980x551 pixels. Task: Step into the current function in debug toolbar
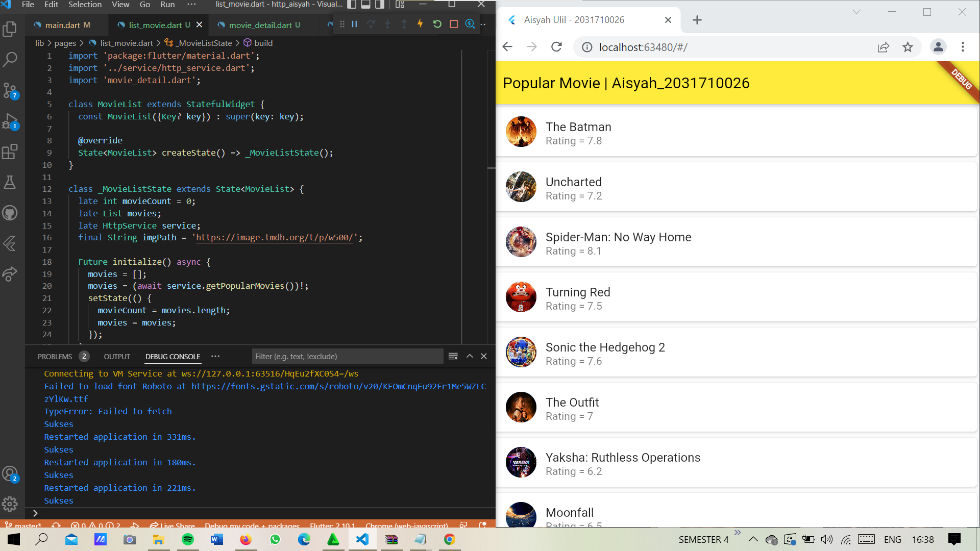coord(388,24)
